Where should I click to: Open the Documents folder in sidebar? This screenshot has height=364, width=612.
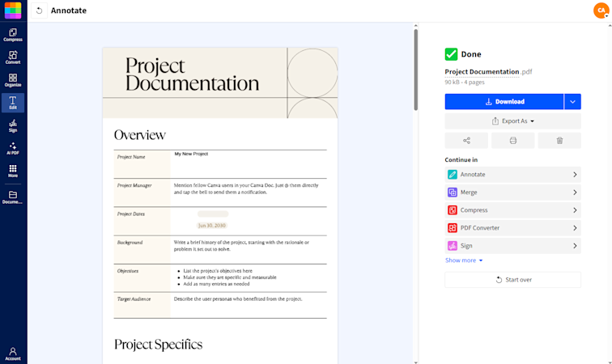tap(13, 197)
